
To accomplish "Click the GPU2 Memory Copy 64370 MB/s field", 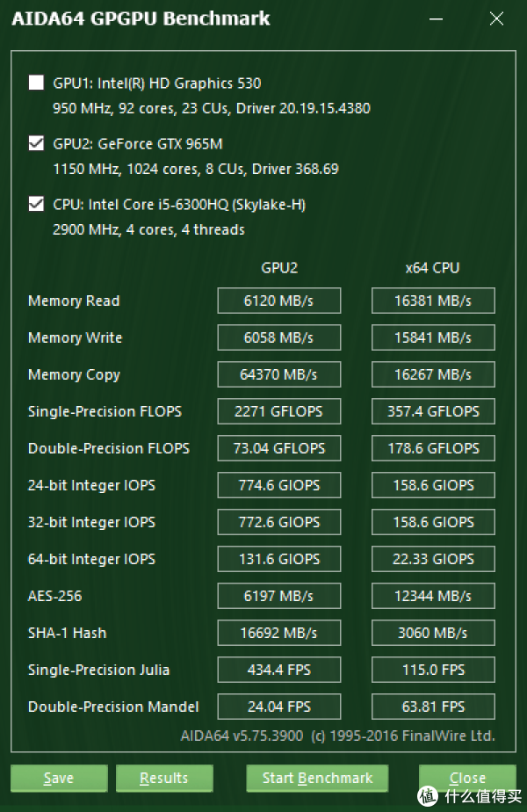I will (x=279, y=374).
